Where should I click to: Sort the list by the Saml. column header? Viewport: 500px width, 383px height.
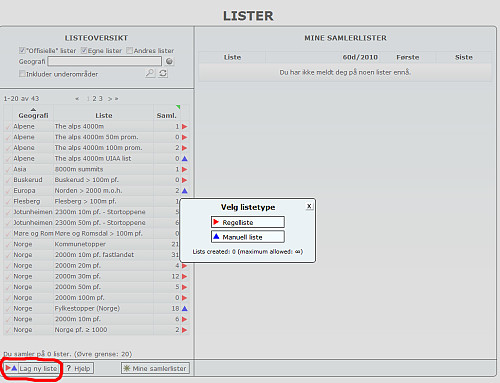pyautogui.click(x=166, y=115)
